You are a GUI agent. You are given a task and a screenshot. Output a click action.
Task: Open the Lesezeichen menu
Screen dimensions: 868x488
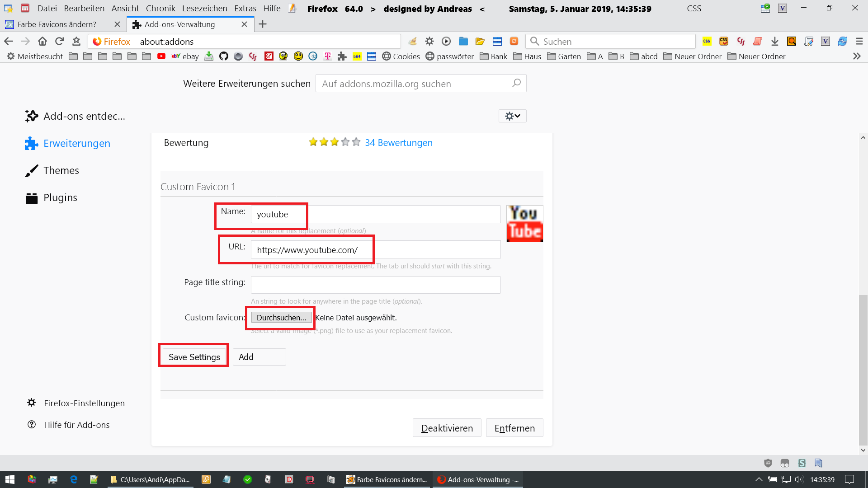click(x=204, y=9)
